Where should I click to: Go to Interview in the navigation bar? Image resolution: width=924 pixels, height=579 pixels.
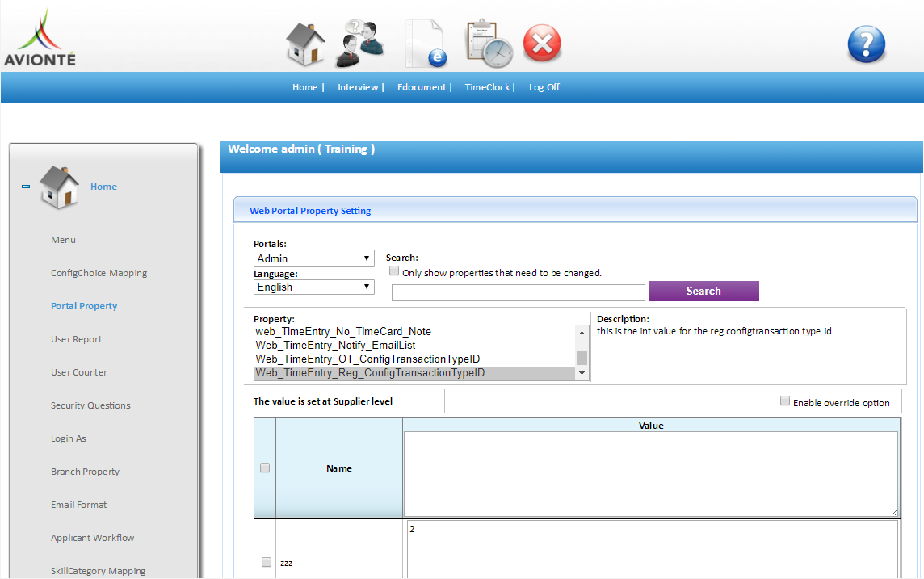[358, 87]
